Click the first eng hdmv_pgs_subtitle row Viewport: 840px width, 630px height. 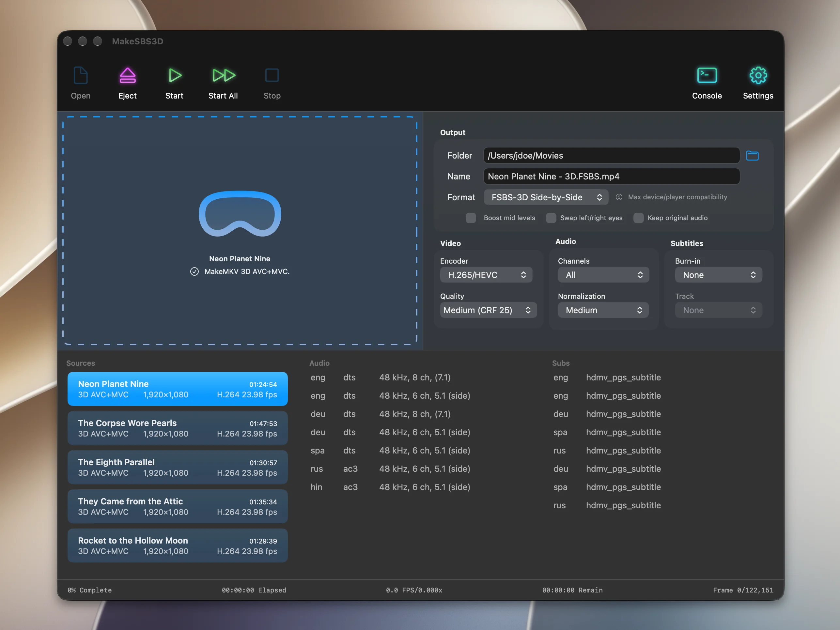click(607, 377)
